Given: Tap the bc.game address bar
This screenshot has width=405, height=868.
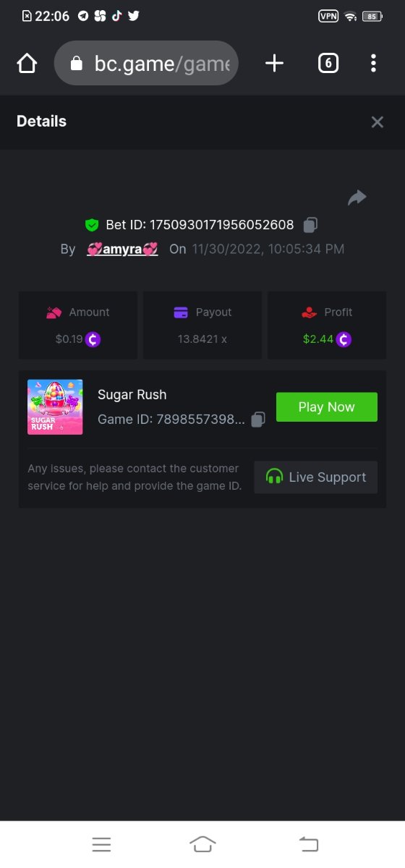Looking at the screenshot, I should [x=146, y=64].
